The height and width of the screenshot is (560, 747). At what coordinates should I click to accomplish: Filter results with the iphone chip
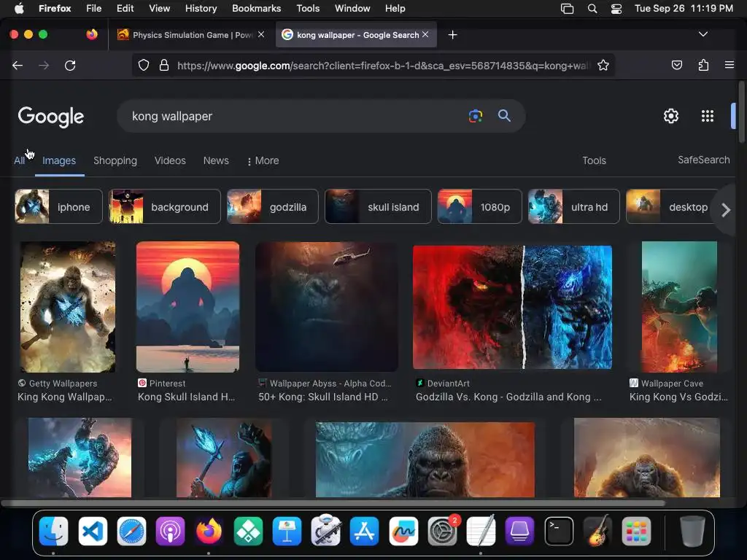58,206
